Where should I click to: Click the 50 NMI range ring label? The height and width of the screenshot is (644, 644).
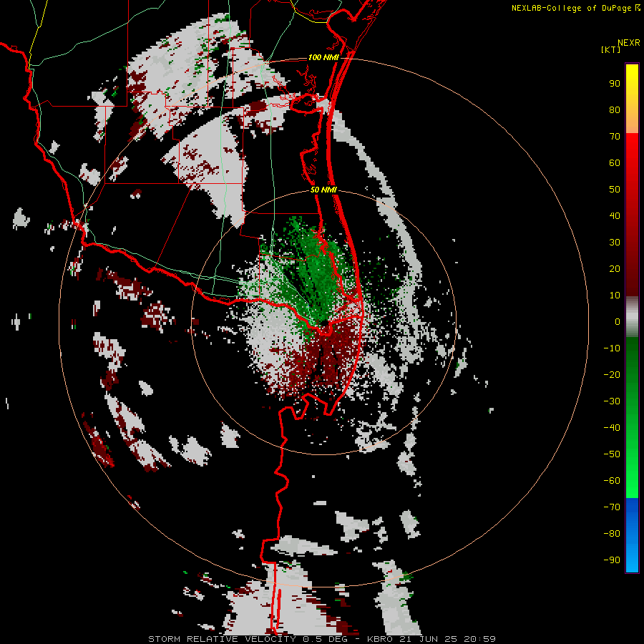coord(323,190)
